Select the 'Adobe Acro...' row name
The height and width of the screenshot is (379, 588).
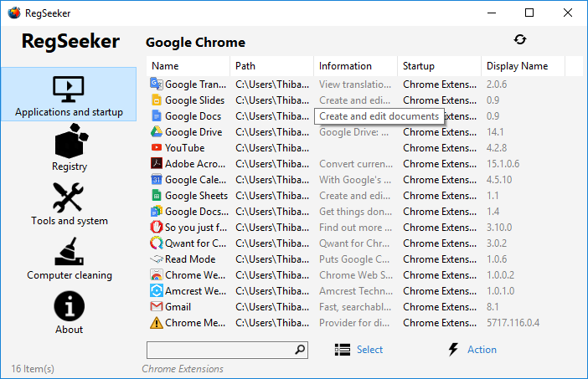(195, 164)
